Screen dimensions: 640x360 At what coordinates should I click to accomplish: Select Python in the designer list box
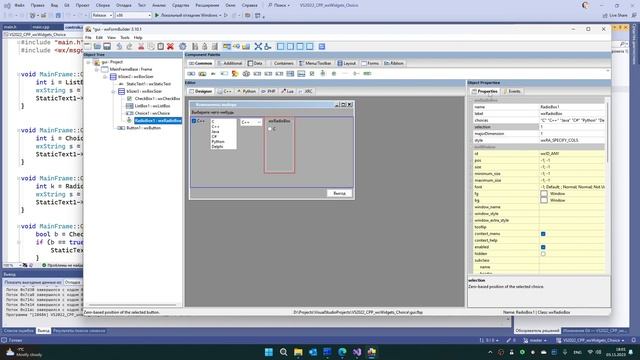[x=218, y=142]
